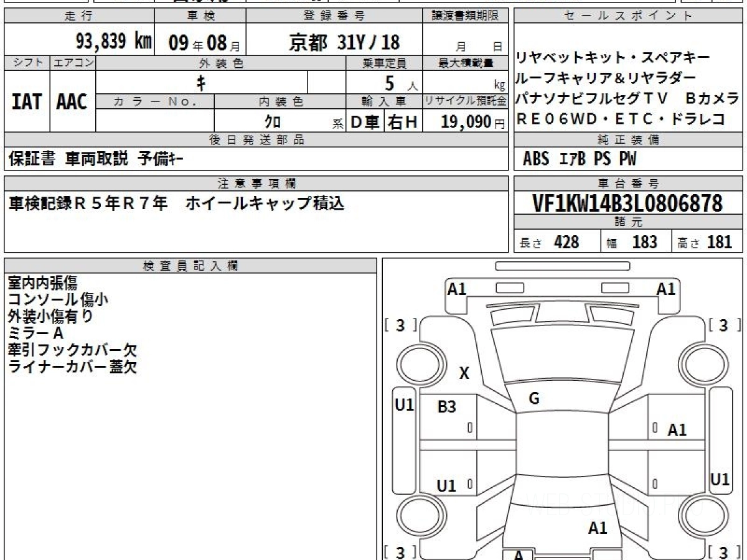Click the AAC air conditioner value
The image size is (747, 560).
(72, 102)
